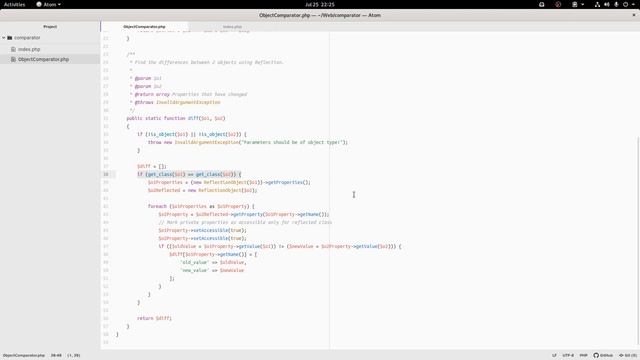
Task: Collapse the comparator project folder
Action: point(4,38)
